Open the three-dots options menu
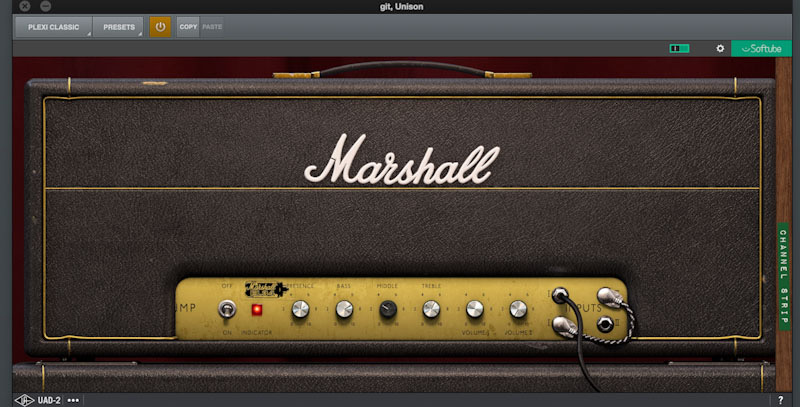The height and width of the screenshot is (407, 800). [x=73, y=400]
